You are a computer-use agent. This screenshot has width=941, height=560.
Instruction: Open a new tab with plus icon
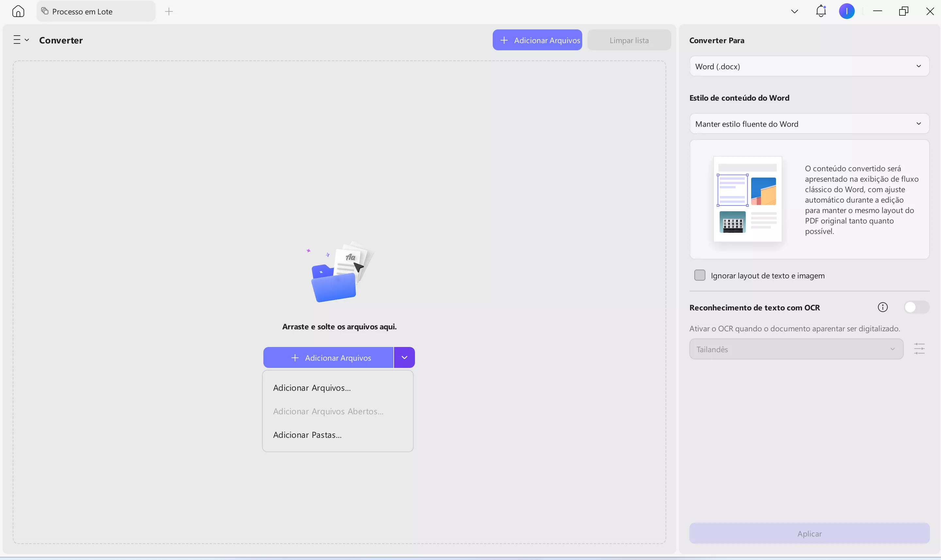pyautogui.click(x=169, y=11)
